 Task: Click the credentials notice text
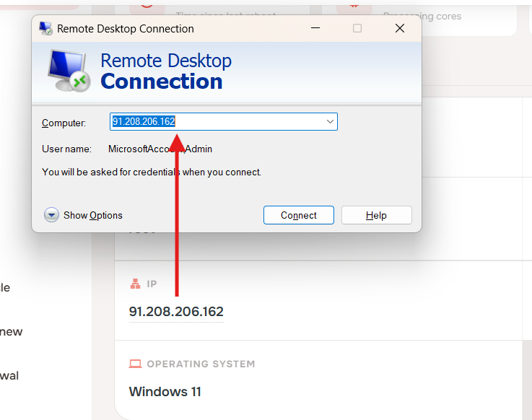pyautogui.click(x=152, y=172)
